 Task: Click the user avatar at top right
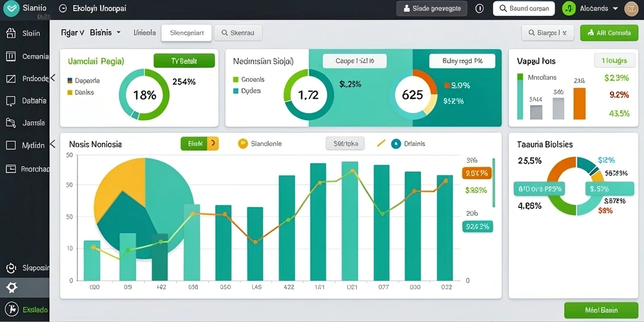tap(631, 9)
